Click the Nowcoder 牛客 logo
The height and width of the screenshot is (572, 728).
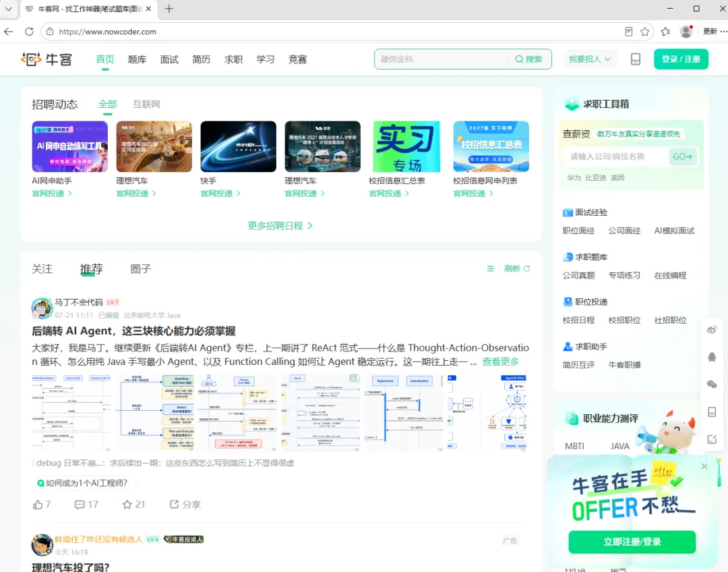(x=47, y=59)
